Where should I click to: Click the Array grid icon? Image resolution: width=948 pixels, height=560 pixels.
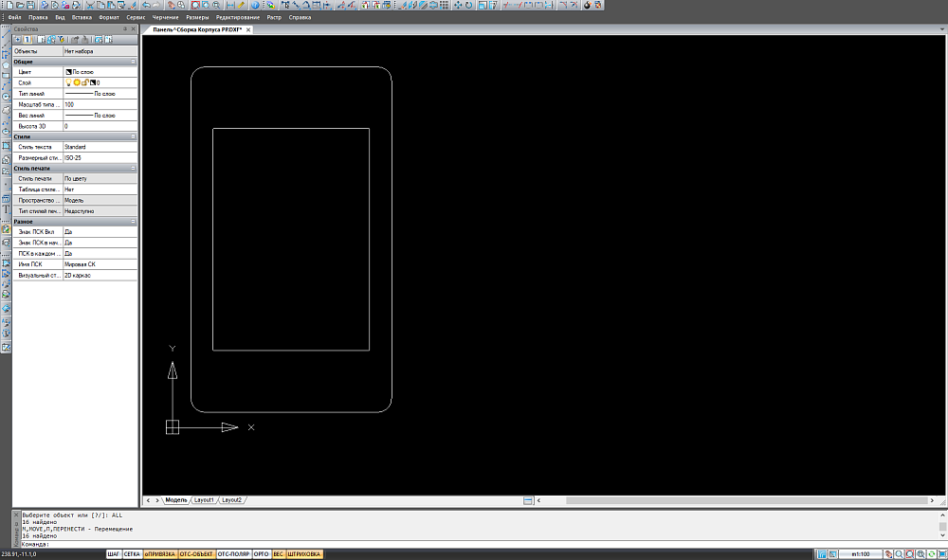[x=444, y=5]
